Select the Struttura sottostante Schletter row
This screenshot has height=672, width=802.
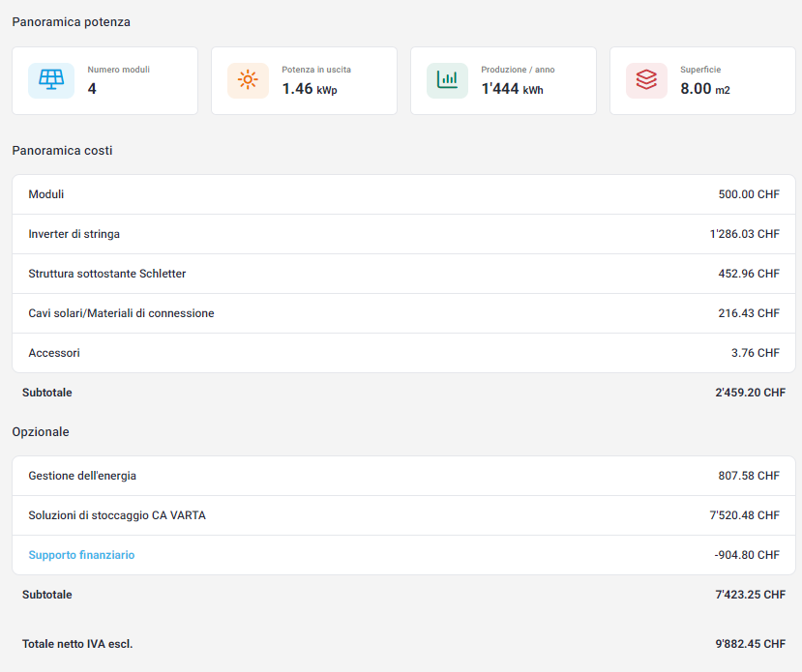403,274
